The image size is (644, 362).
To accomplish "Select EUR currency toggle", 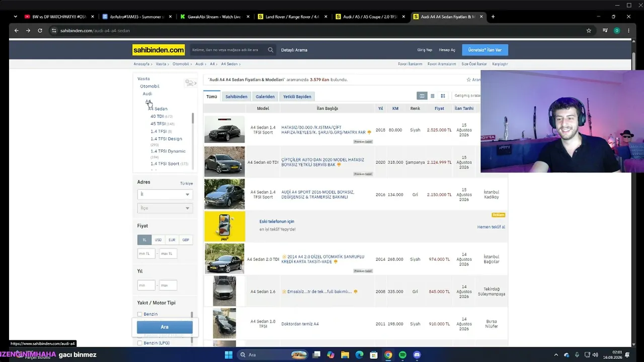I will click(172, 240).
